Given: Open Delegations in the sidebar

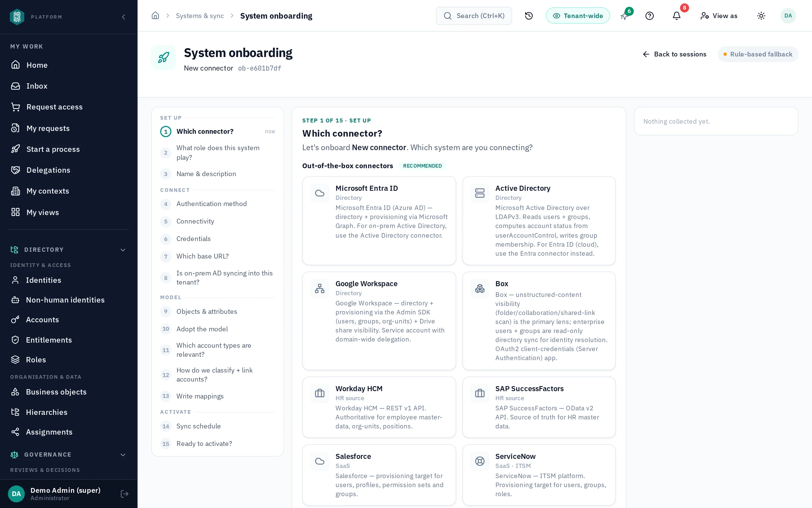Looking at the screenshot, I should 69,170.
